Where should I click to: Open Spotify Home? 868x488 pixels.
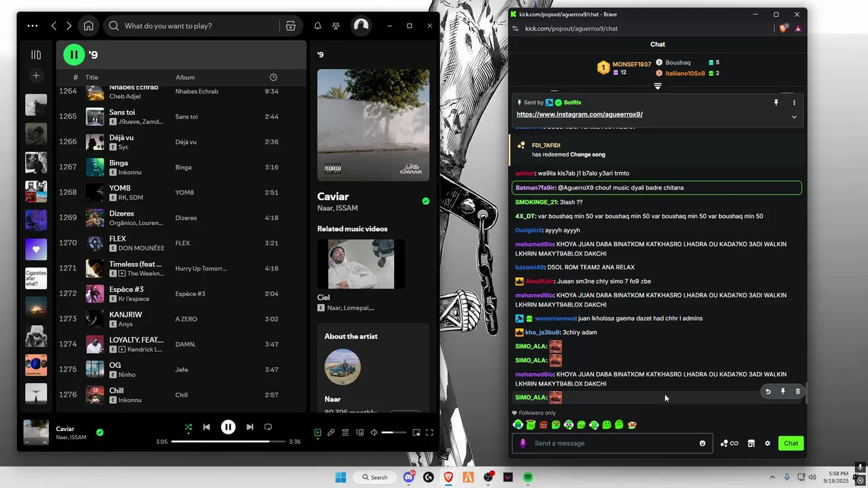coord(88,26)
